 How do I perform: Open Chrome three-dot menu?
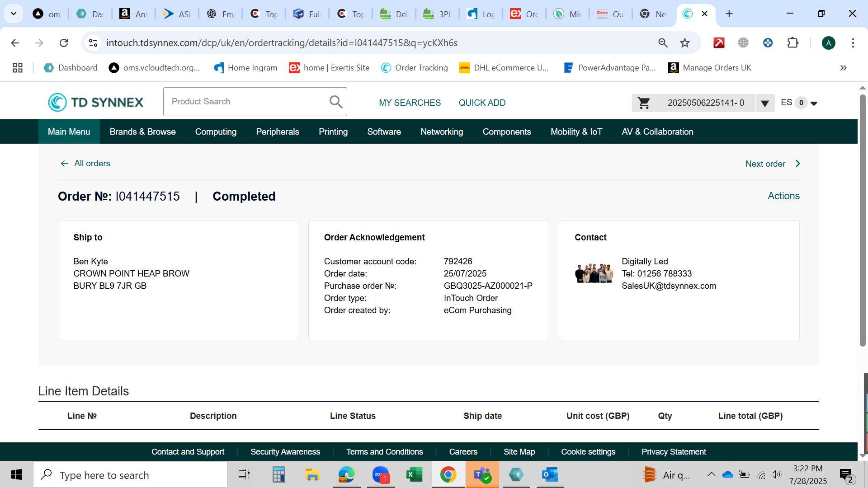853,43
